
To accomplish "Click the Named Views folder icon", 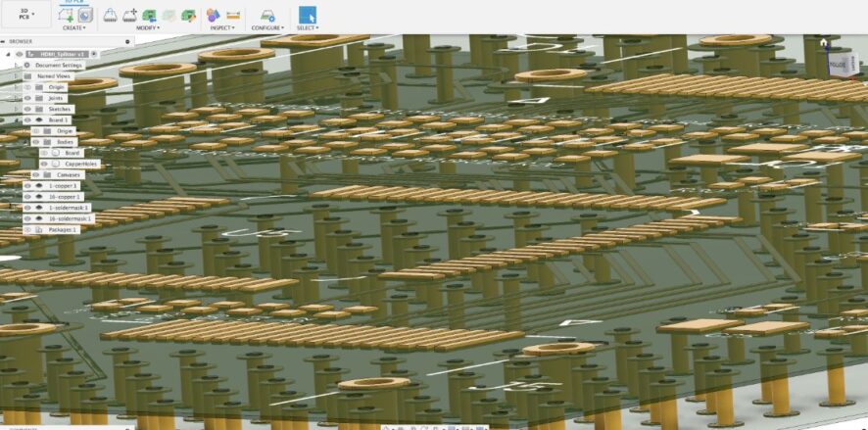I will click(x=27, y=75).
